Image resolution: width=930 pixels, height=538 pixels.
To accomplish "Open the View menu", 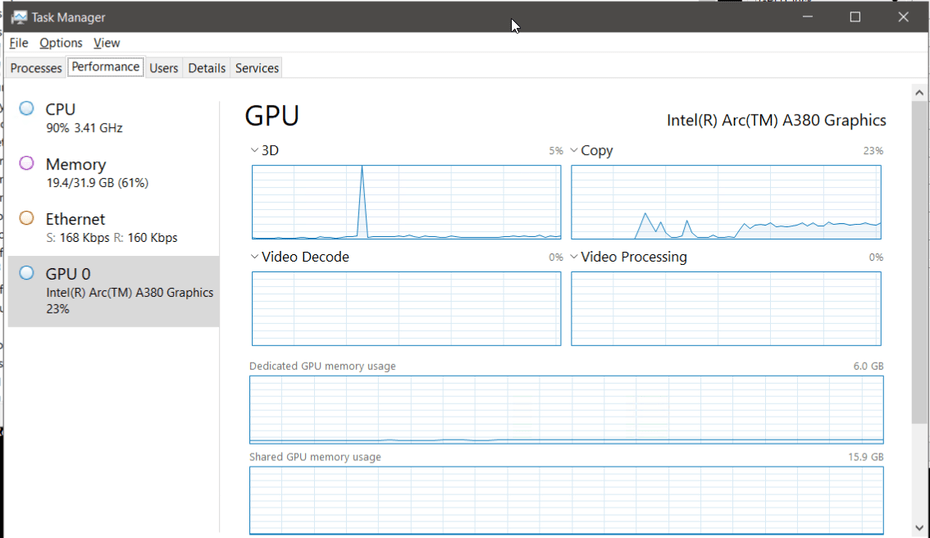I will 107,43.
